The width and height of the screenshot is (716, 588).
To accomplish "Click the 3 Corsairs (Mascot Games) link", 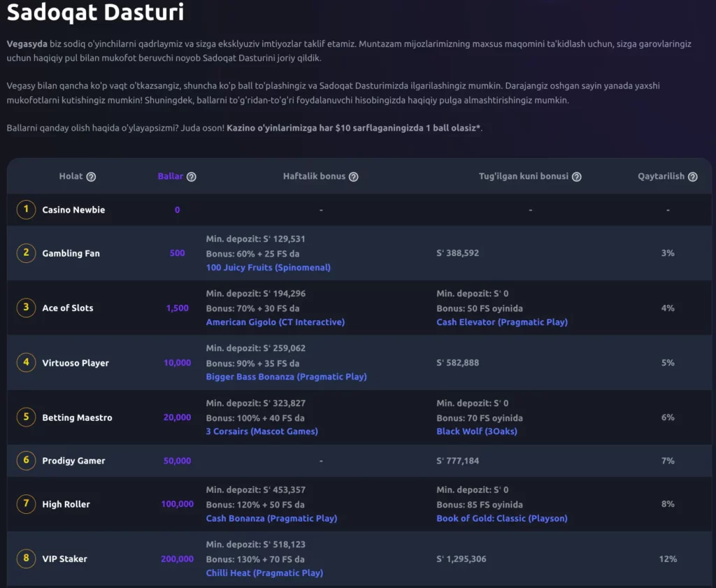I will coord(262,431).
